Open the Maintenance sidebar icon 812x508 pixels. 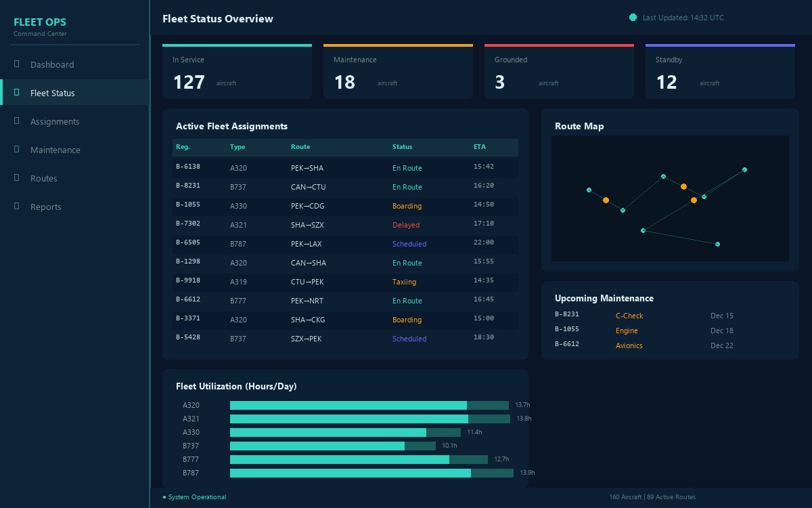[16, 150]
